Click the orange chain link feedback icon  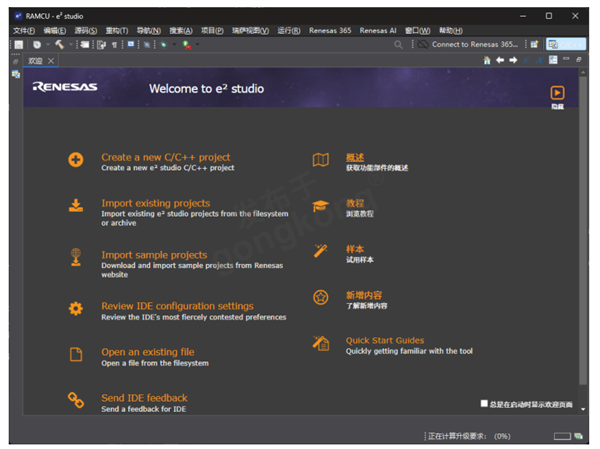(x=76, y=400)
